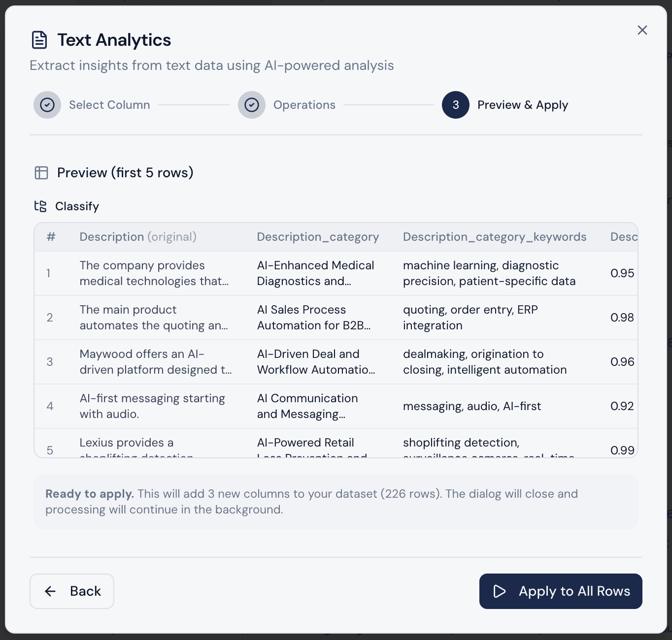
Task: Click the play icon in Apply button
Action: pos(500,591)
